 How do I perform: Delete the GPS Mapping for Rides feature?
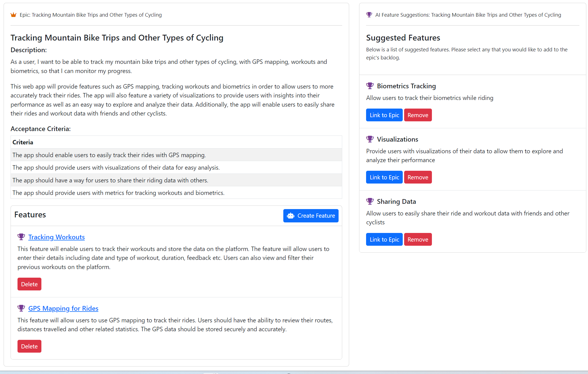29,346
